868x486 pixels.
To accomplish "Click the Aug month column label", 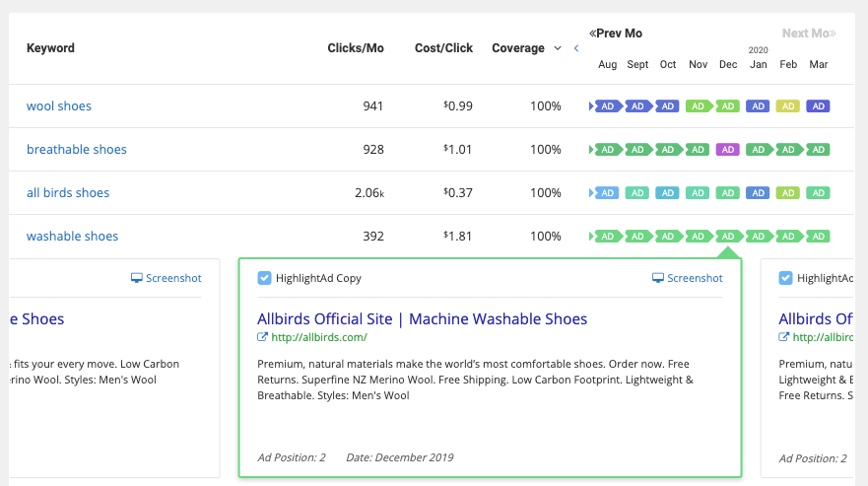I will click(x=607, y=64).
